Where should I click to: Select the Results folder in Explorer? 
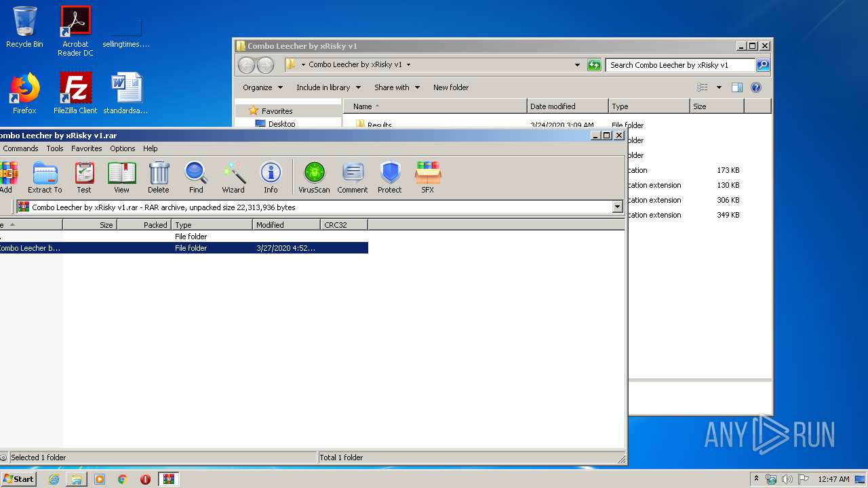(x=379, y=125)
